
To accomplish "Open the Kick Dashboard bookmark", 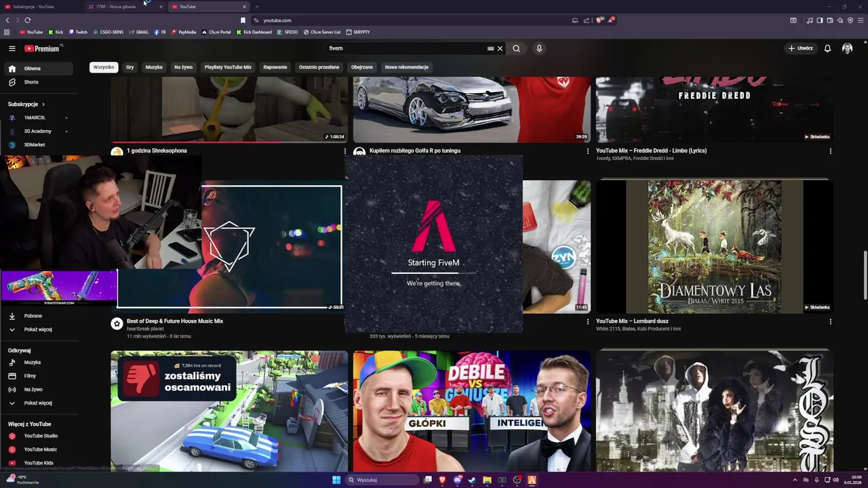I will coord(254,32).
